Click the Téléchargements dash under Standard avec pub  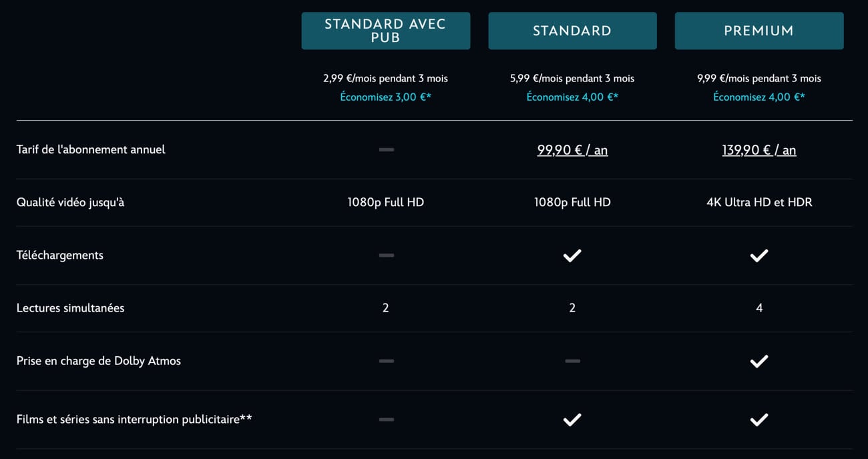(386, 256)
